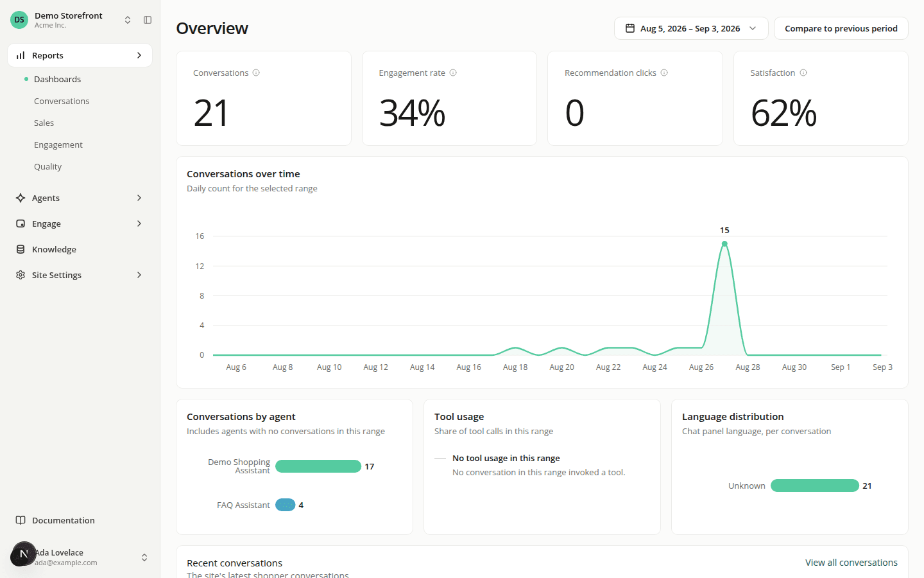
Task: Go to Conversations report
Action: tap(62, 101)
